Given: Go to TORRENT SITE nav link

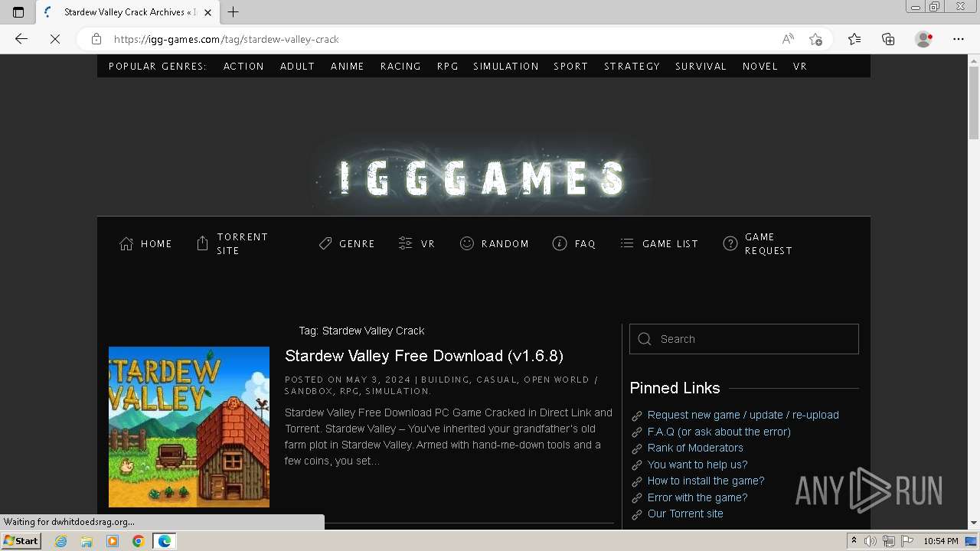Looking at the screenshot, I should coord(242,243).
